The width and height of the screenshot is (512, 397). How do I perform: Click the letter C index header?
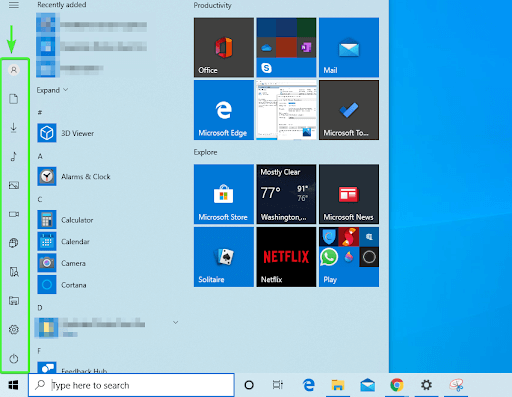(40, 199)
